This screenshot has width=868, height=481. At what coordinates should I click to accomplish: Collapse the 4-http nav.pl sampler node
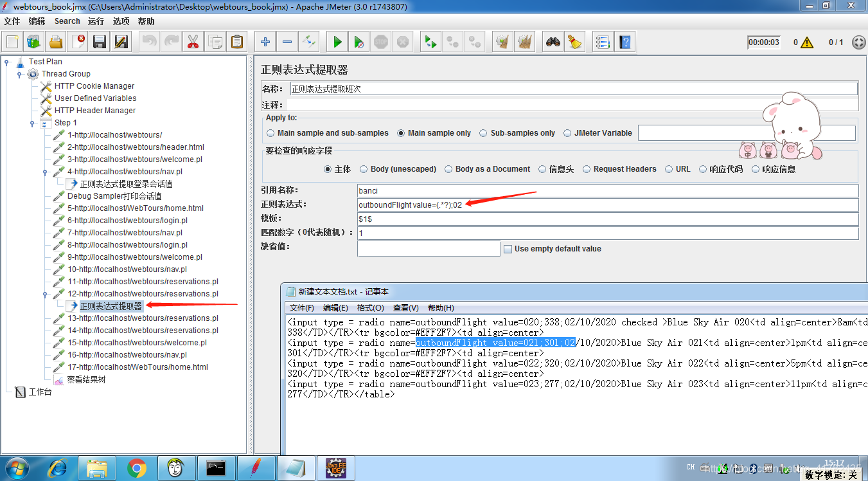point(45,172)
